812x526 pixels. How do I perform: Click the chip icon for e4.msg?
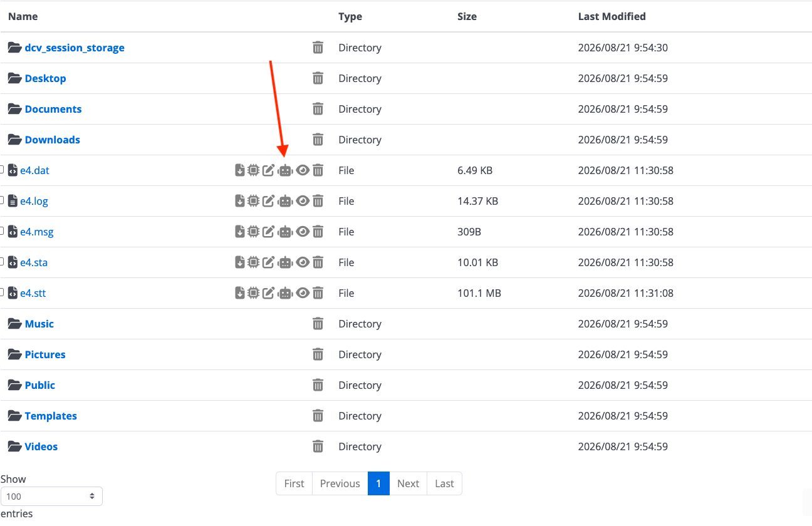click(x=253, y=232)
